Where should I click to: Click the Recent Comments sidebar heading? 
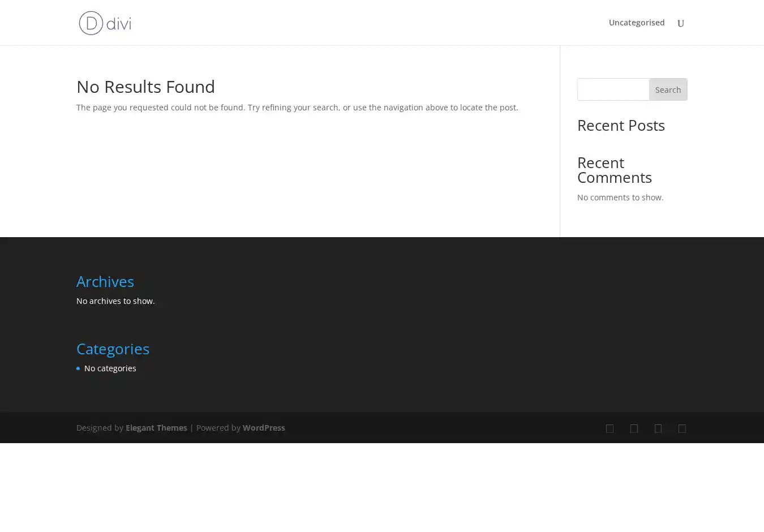click(x=614, y=170)
